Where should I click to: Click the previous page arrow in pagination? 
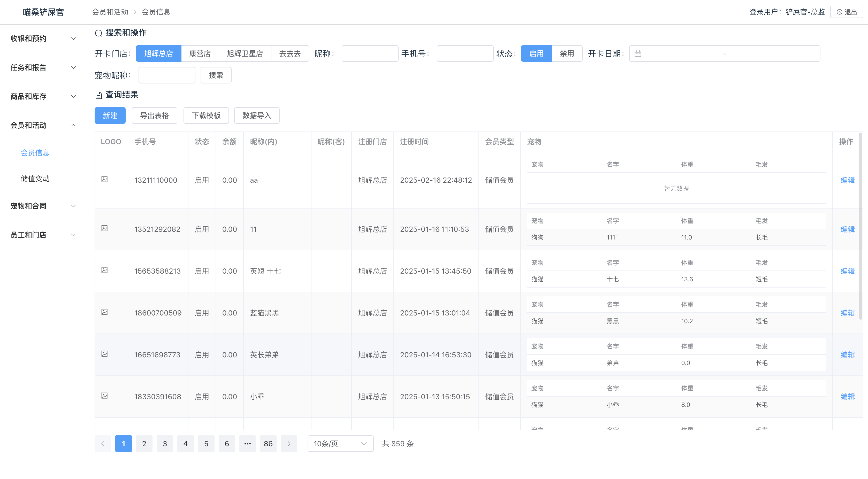coord(103,444)
